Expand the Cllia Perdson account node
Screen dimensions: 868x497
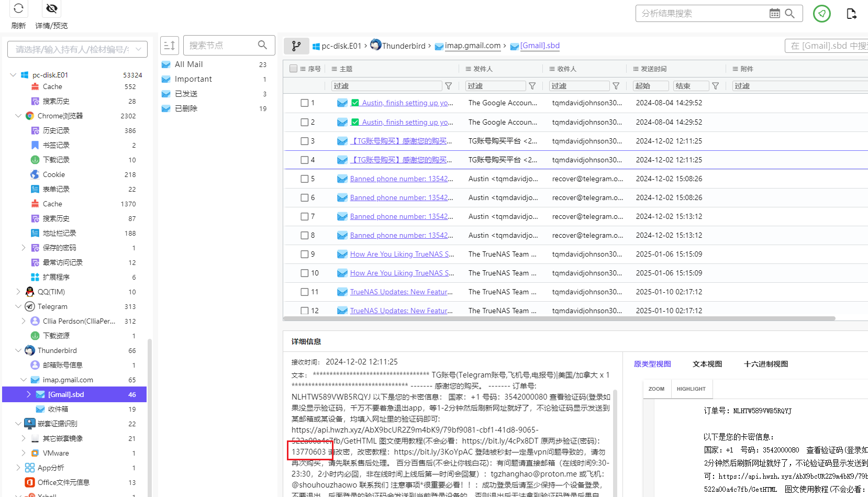[24, 321]
